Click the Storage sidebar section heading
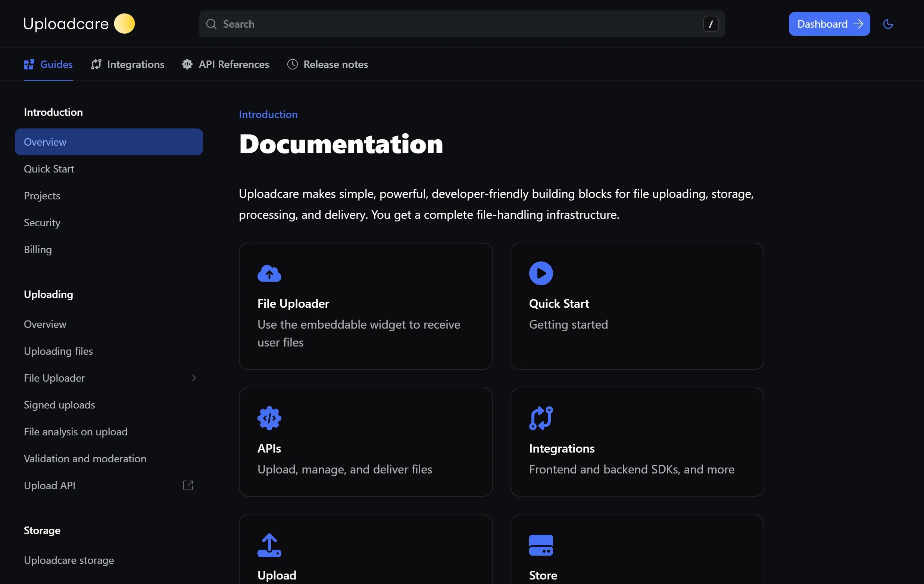This screenshot has width=924, height=584. [42, 530]
